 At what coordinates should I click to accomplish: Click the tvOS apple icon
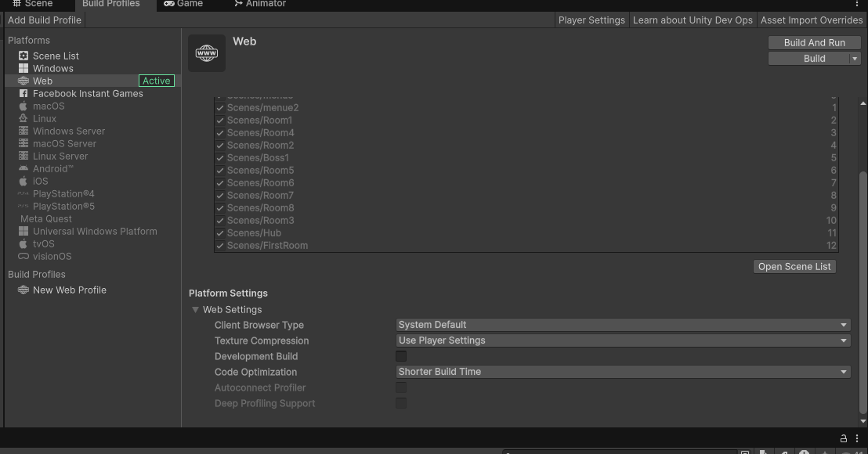coord(24,244)
